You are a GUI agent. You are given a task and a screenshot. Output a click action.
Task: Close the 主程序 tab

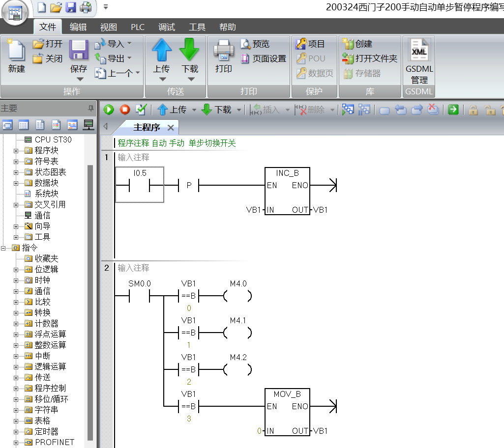pos(172,127)
